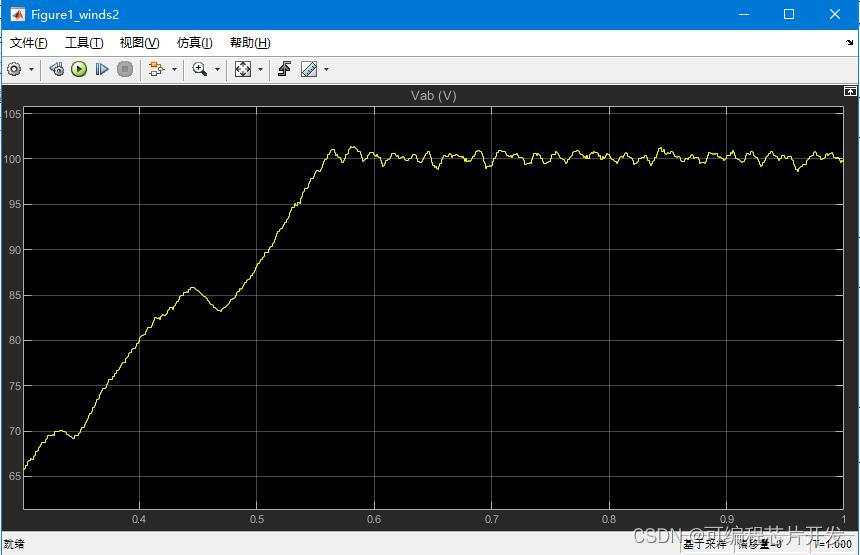The image size is (860, 555).
Task: Open scope configuration properties gear icon
Action: tap(14, 69)
